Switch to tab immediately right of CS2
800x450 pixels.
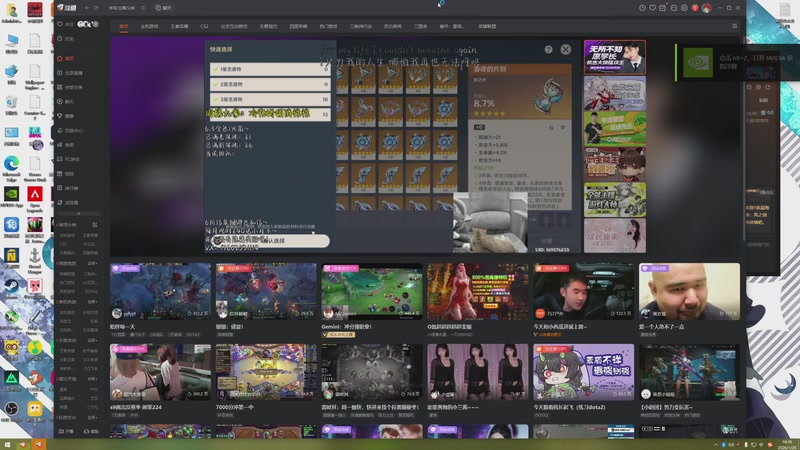tap(234, 26)
